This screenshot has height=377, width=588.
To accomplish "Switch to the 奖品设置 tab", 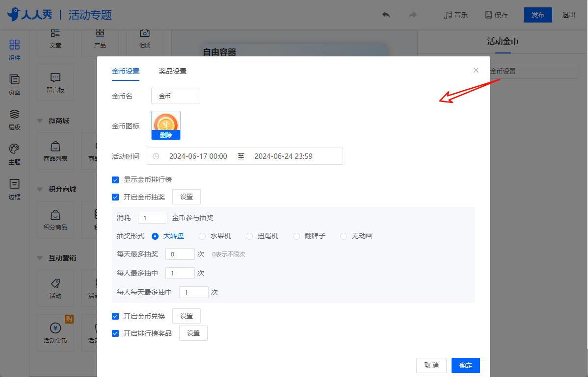I will click(173, 71).
